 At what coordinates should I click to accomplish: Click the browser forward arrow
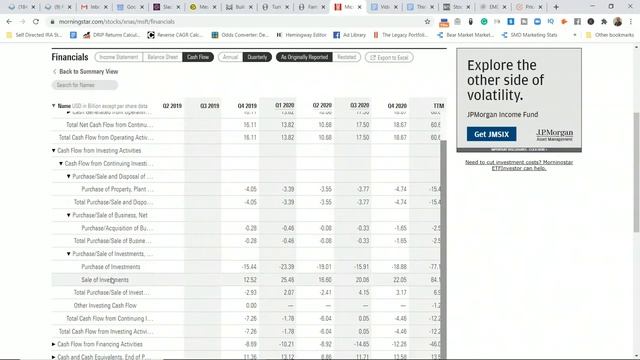point(22,22)
